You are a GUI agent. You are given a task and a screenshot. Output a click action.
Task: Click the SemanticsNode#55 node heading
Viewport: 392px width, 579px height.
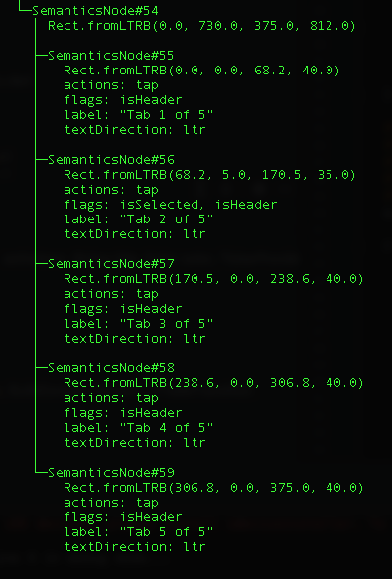pos(111,56)
